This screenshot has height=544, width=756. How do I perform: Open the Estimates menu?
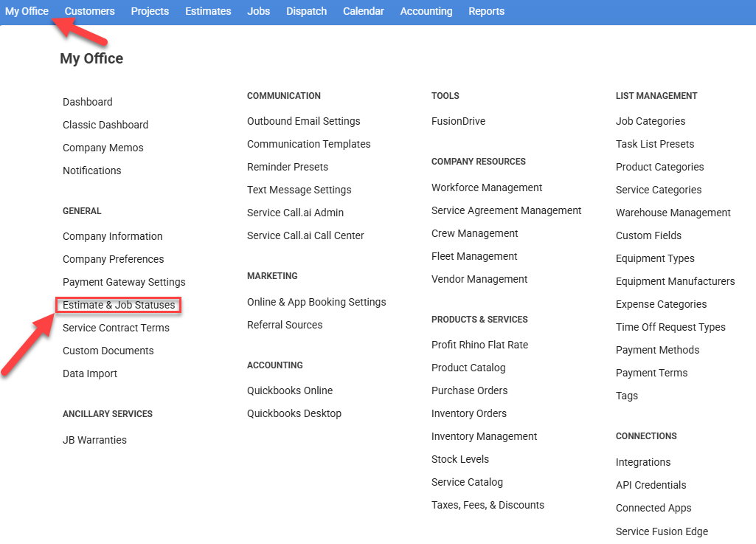[x=208, y=11]
